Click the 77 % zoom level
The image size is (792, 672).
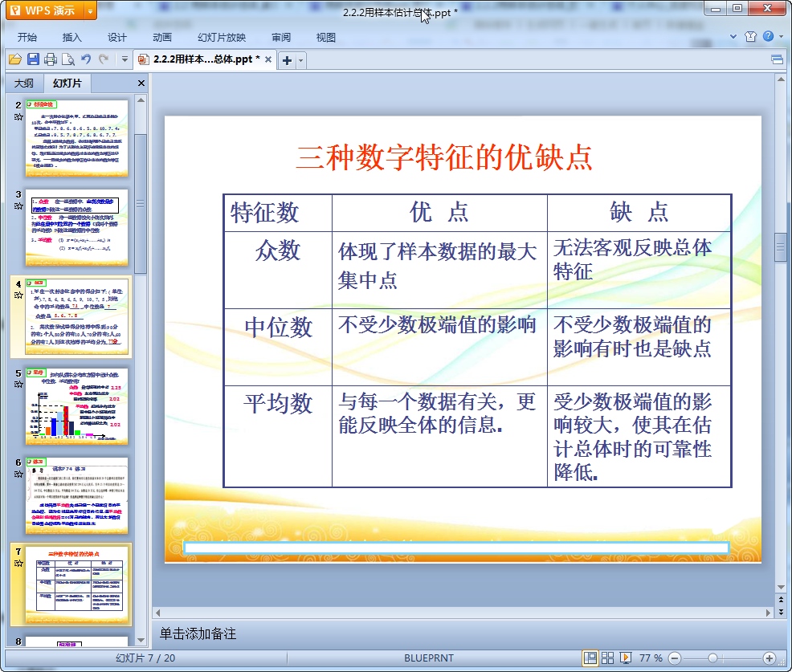point(651,658)
